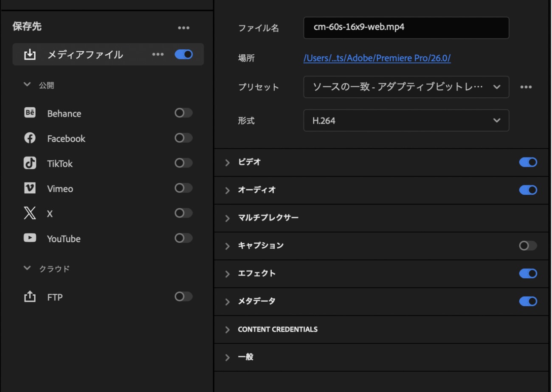Turn off the オーディオ export toggle

point(528,190)
